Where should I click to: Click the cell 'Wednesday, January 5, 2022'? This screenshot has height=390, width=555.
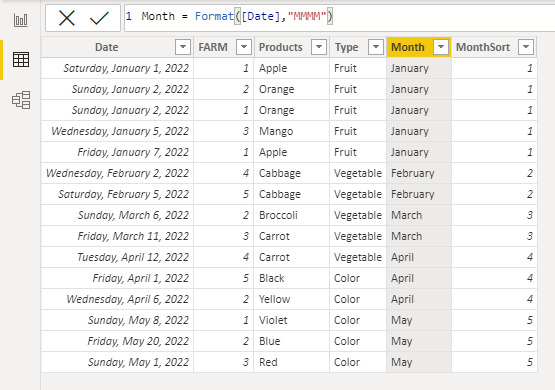pyautogui.click(x=118, y=131)
